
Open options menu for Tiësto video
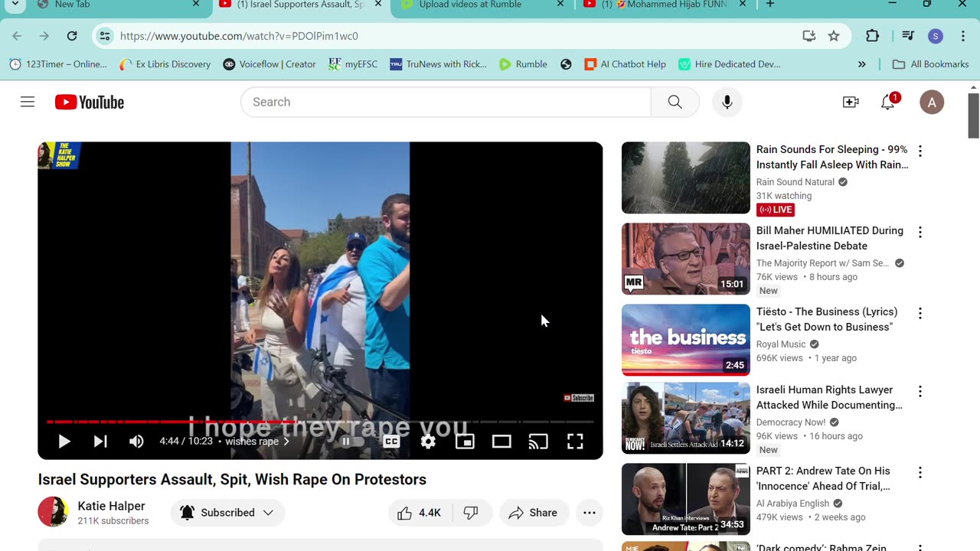(x=920, y=313)
